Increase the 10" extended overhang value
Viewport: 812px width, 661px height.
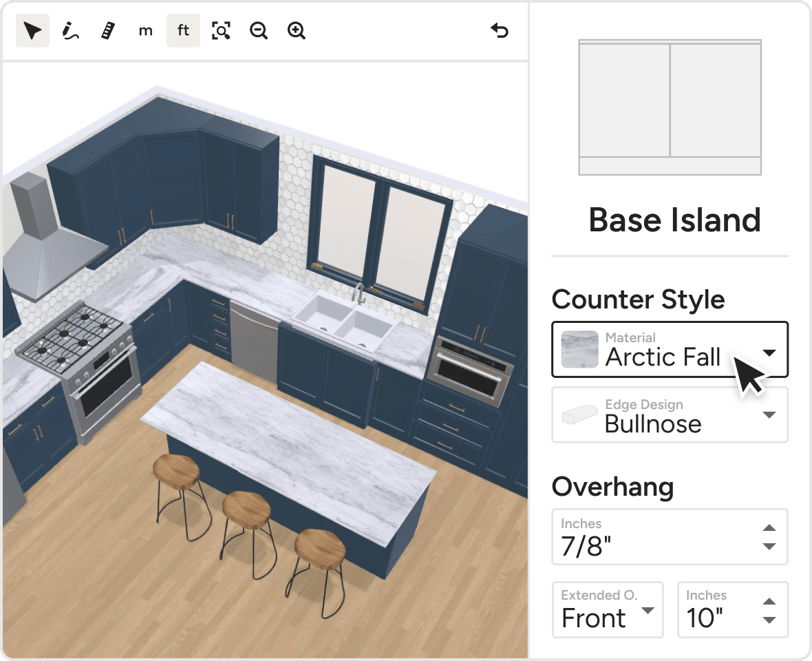[x=769, y=602]
